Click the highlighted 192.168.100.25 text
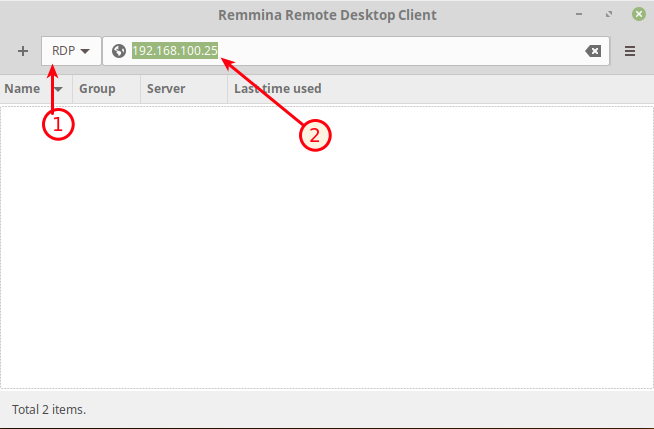This screenshot has height=429, width=654. coord(175,51)
